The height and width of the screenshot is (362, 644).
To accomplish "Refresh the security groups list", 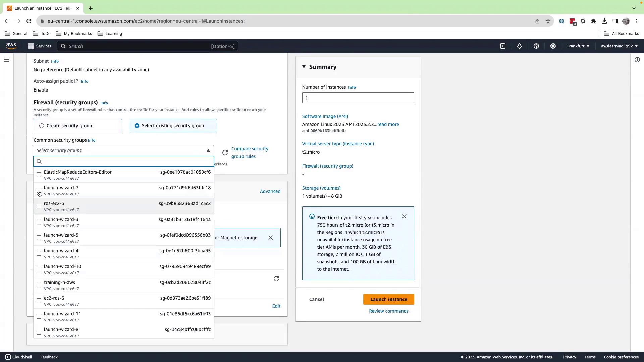I will click(225, 153).
